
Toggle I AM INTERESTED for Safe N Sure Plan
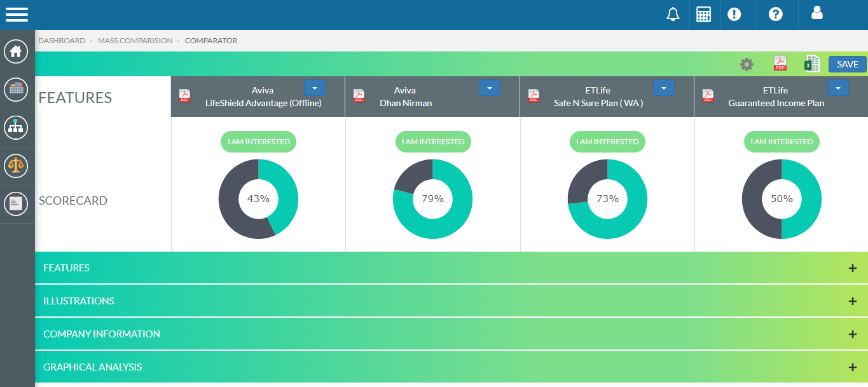(607, 142)
